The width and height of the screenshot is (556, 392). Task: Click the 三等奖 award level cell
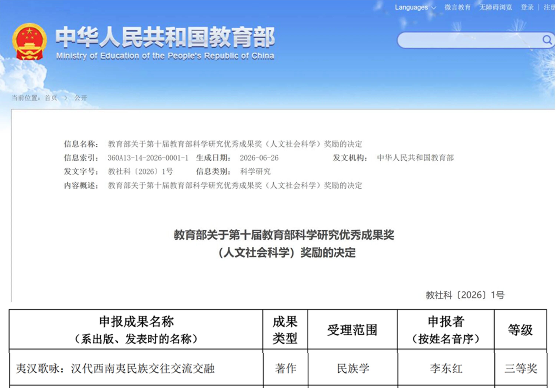point(521,368)
